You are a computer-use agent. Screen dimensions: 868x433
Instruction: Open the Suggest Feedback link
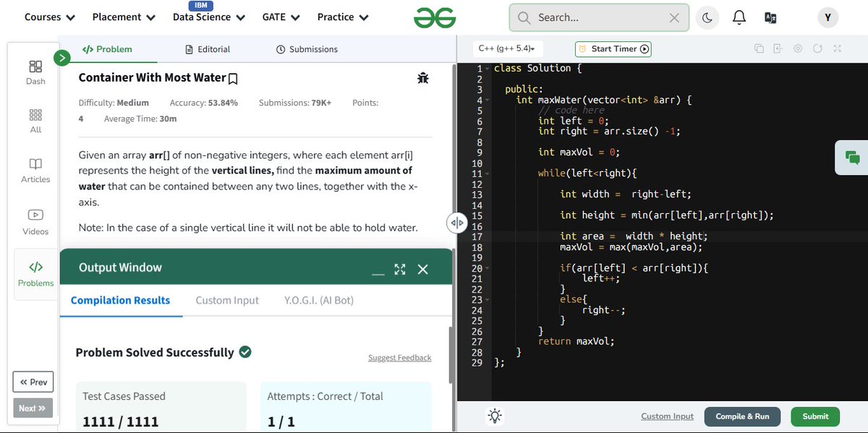point(399,357)
